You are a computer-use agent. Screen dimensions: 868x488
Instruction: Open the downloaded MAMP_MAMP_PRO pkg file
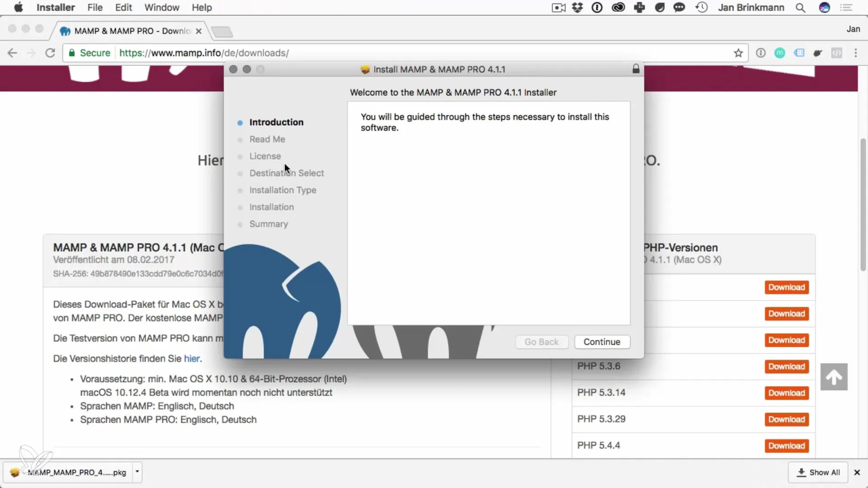click(x=68, y=472)
